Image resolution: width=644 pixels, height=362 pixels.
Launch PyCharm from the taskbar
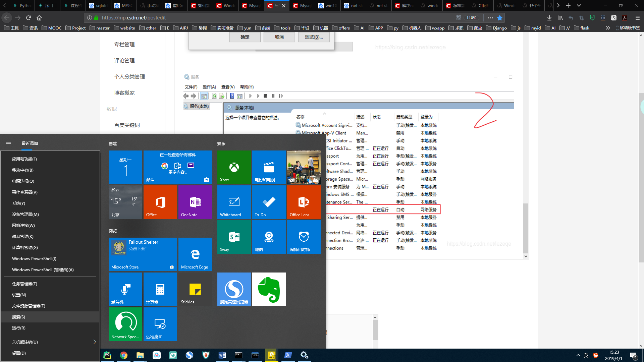107,355
